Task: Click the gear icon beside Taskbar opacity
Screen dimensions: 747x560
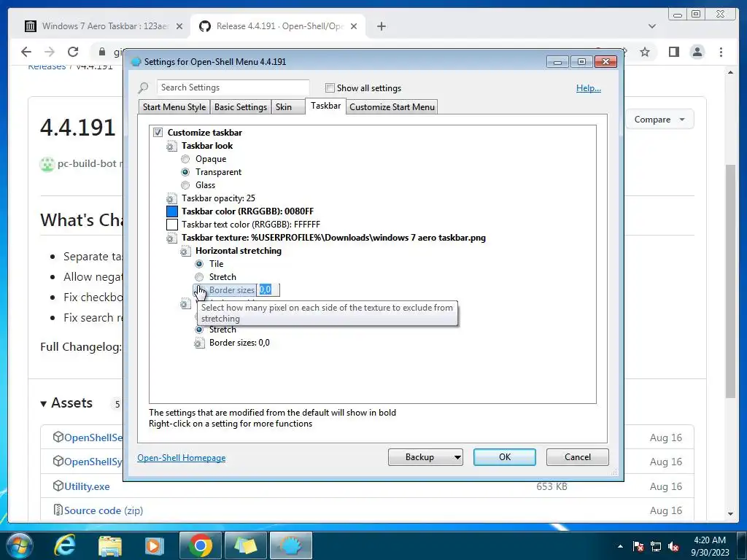Action: pos(171,198)
